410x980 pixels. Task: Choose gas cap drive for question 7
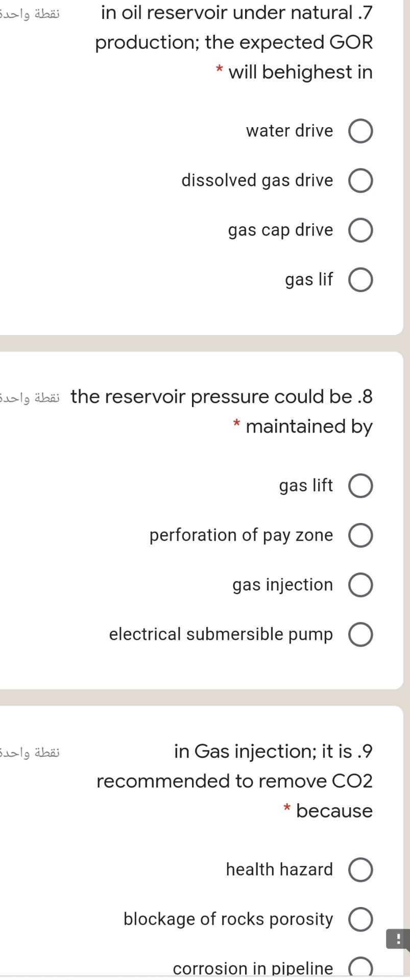pyautogui.click(x=360, y=230)
